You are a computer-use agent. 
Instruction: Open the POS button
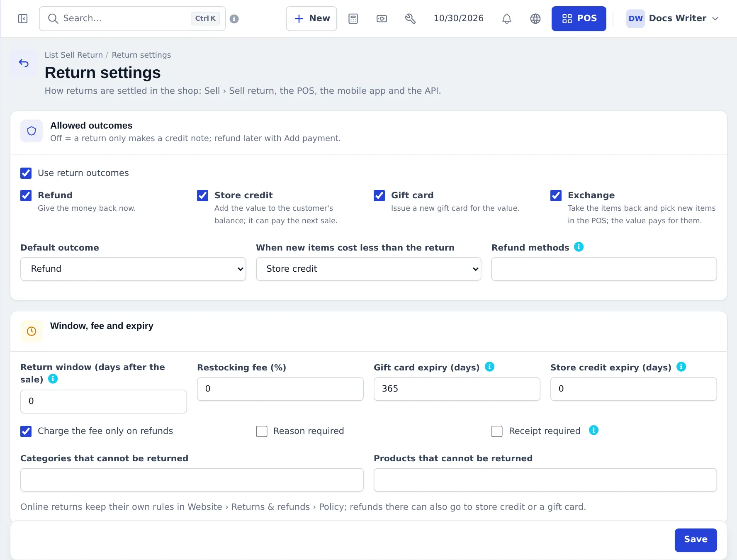click(579, 19)
